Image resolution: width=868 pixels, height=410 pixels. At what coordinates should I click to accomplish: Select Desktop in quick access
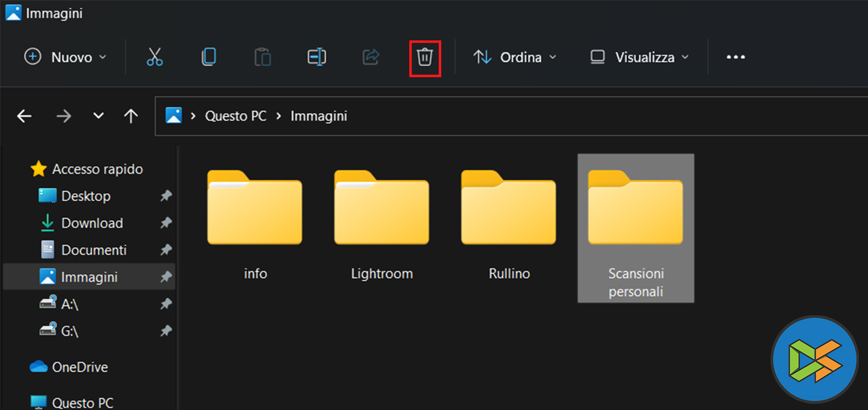pos(86,196)
